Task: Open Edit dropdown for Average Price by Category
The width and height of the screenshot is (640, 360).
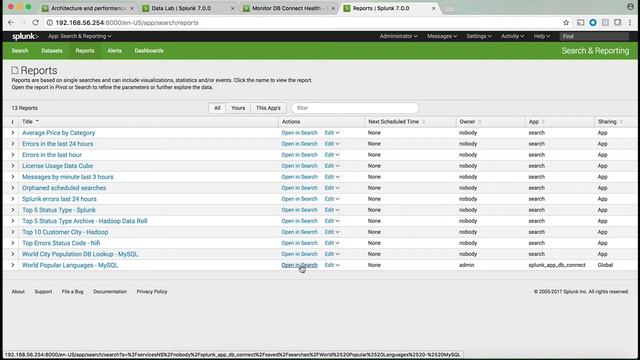Action: [x=332, y=133]
